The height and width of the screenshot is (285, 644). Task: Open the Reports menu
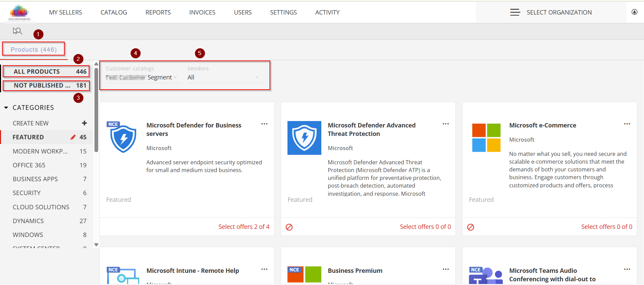158,13
